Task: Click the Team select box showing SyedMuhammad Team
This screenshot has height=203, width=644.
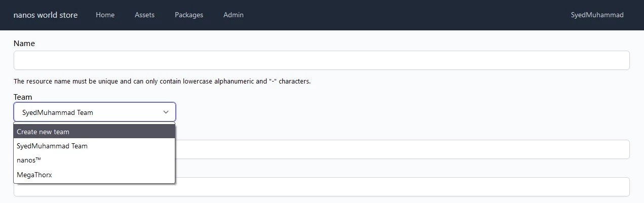Action: click(x=95, y=112)
